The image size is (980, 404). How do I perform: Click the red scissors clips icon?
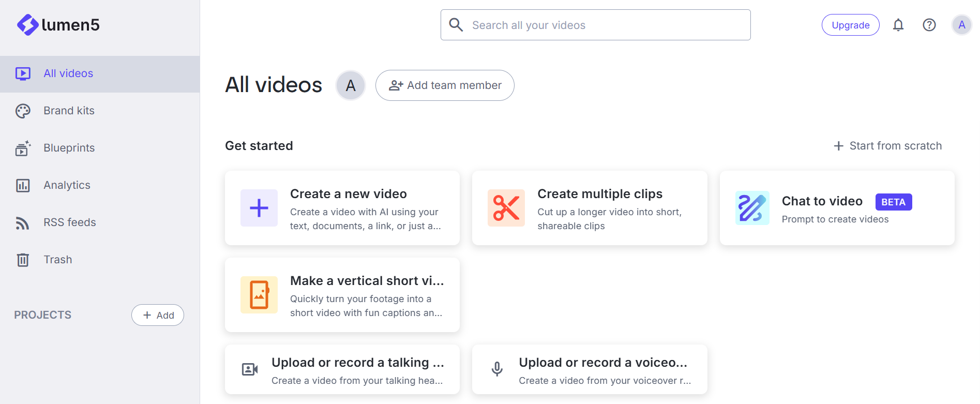coord(506,208)
